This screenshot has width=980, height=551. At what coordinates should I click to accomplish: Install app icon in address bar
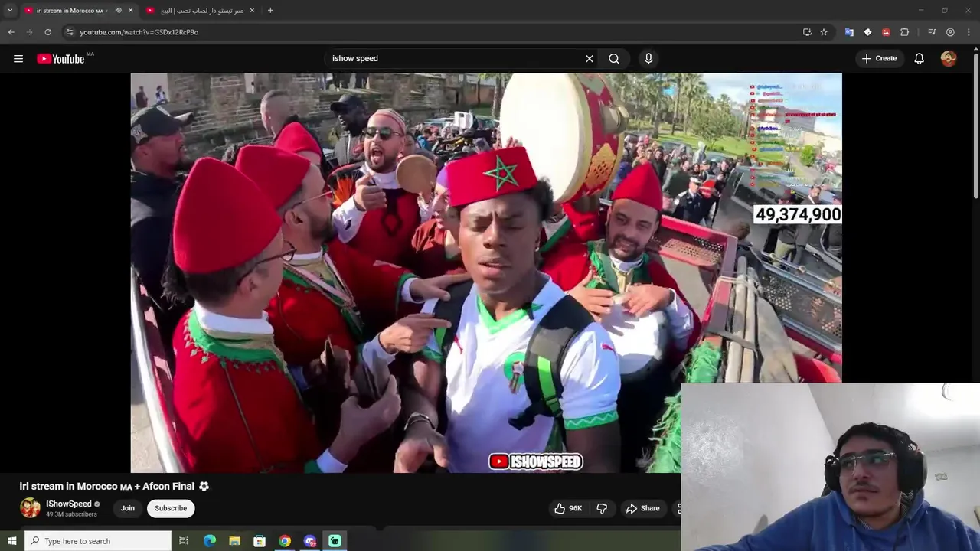click(807, 32)
